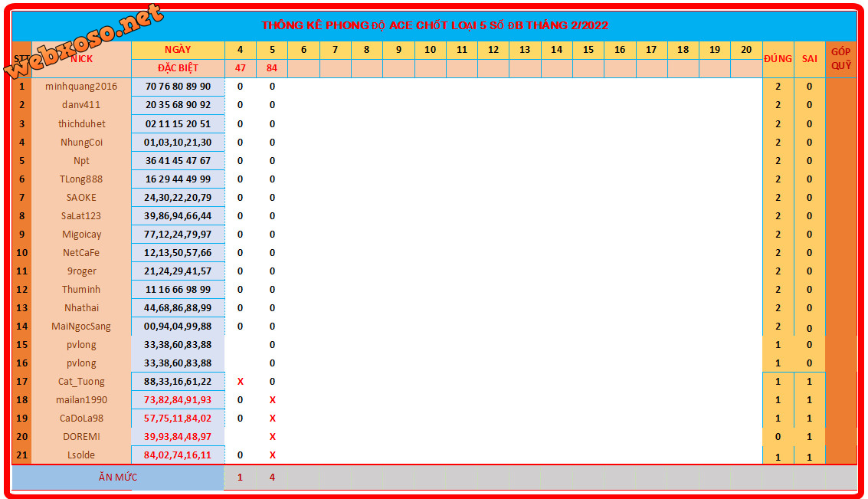The image size is (868, 499).
Task: Click numbers cell '77,12,24,79,97'
Action: (x=178, y=235)
